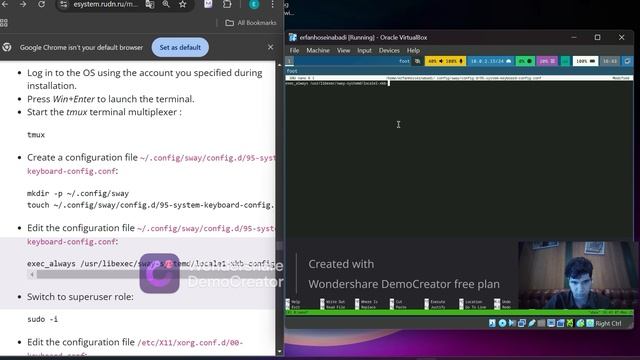Viewport: 640px width, 360px height.
Task: Open Google Translate icon in address bar
Action: (x=150, y=4)
